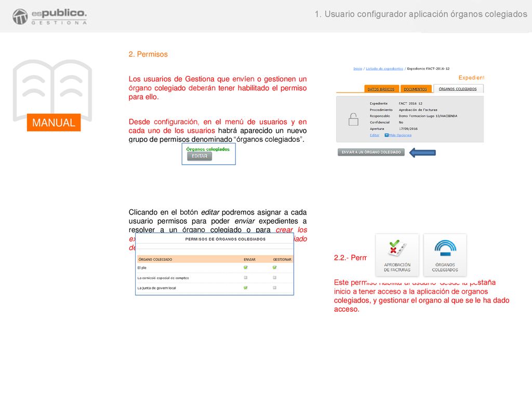Image resolution: width=532 pixels, height=399 pixels.
Task: Click the Confidencial No value
Action: click(401, 123)
